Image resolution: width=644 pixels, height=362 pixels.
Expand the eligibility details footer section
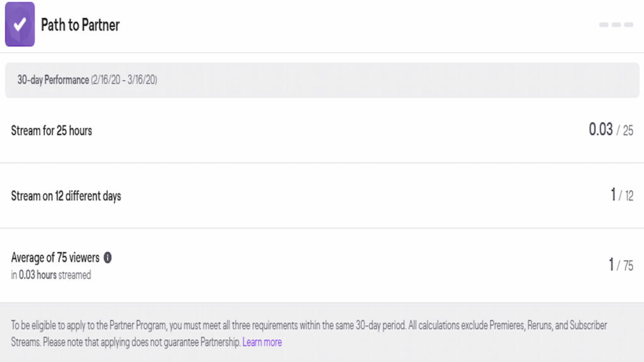(322, 333)
